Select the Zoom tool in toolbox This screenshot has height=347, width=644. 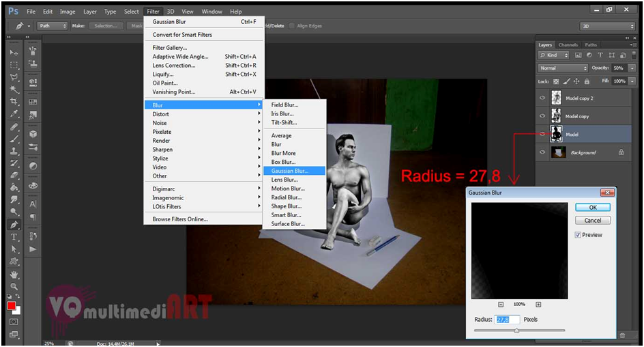coord(14,286)
